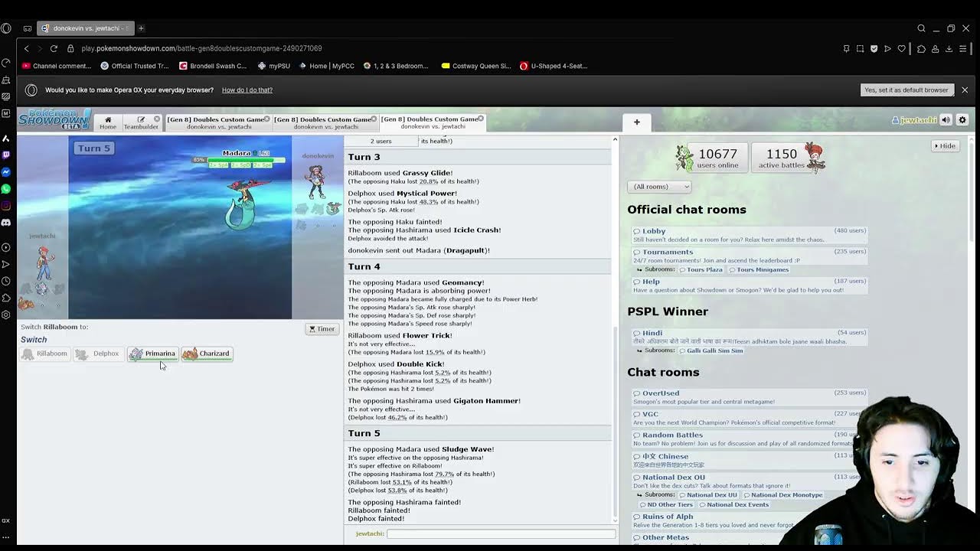Dismiss the default browser prompt bar
This screenshot has height=551, width=980.
click(965, 90)
